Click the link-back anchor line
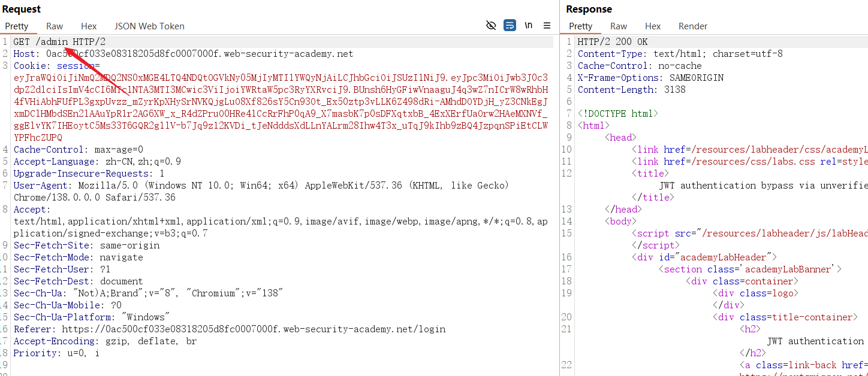 click(x=804, y=365)
